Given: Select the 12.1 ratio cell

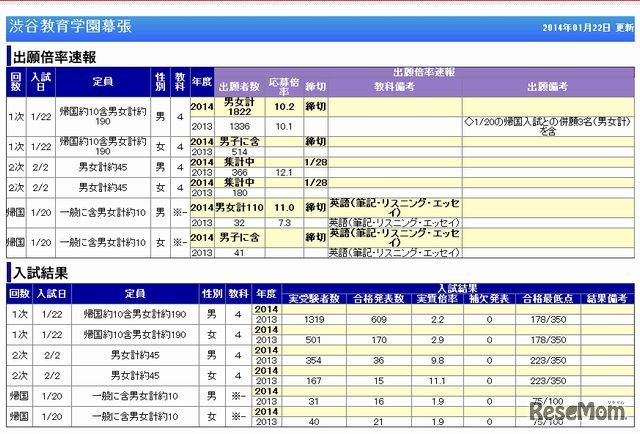Looking at the screenshot, I should coord(284,172).
